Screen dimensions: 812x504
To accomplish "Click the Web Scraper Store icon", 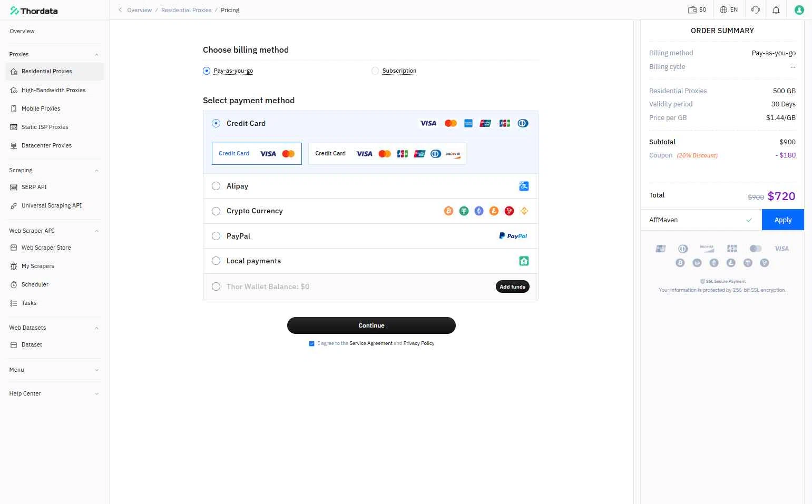I will 14,248.
